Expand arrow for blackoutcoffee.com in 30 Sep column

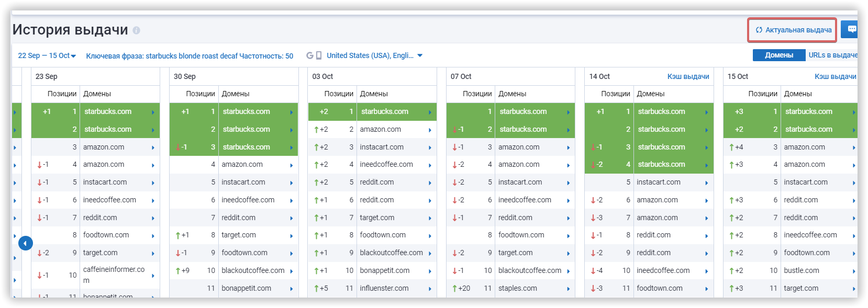pos(292,271)
